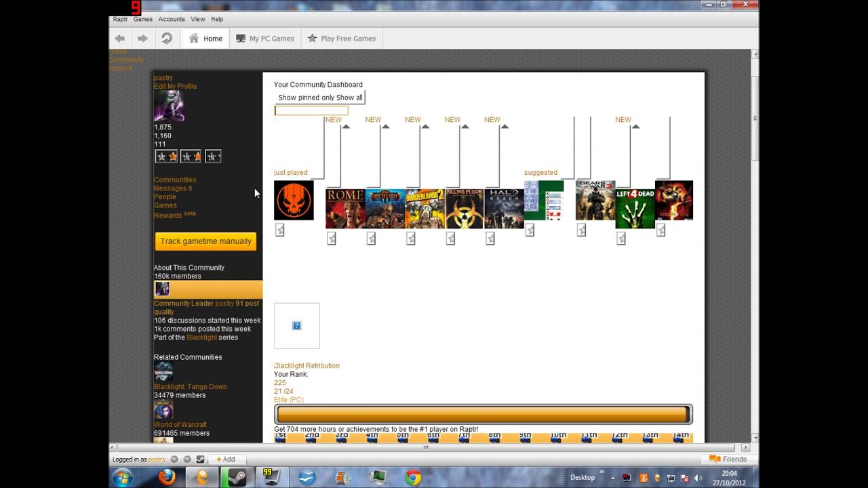Switch to the My PC Games tab
Screen dimensions: 868x488
coord(265,39)
